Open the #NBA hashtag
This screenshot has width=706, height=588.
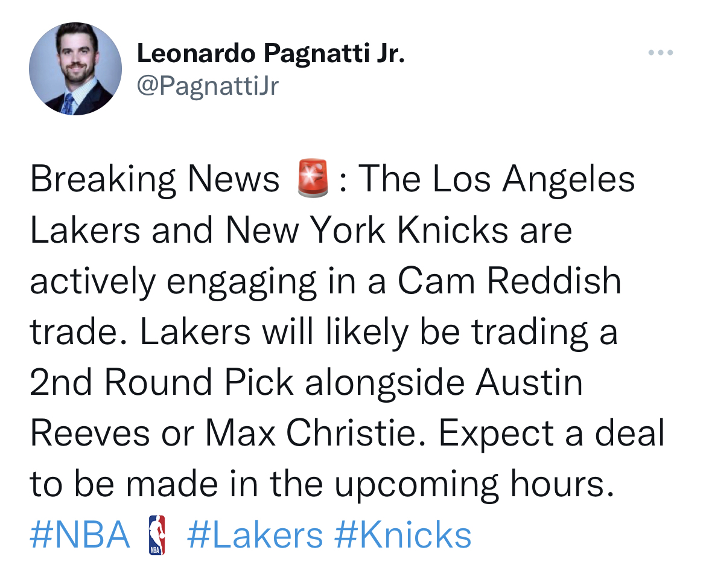(x=80, y=535)
